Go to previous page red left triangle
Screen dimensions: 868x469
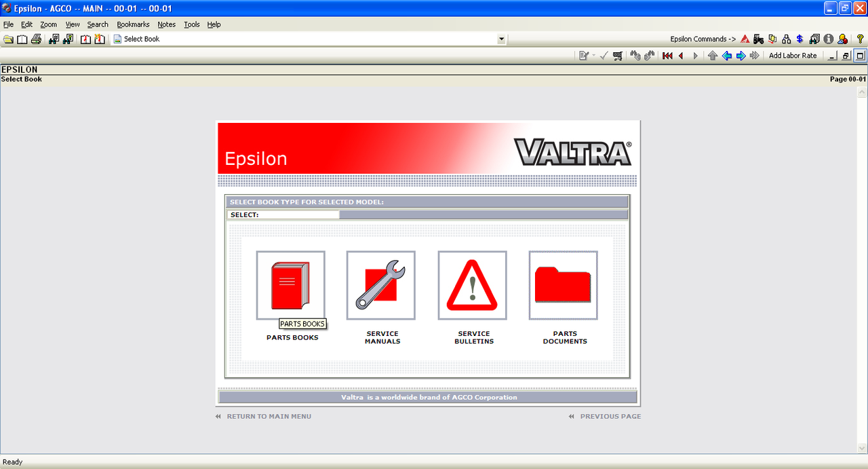pyautogui.click(x=681, y=56)
